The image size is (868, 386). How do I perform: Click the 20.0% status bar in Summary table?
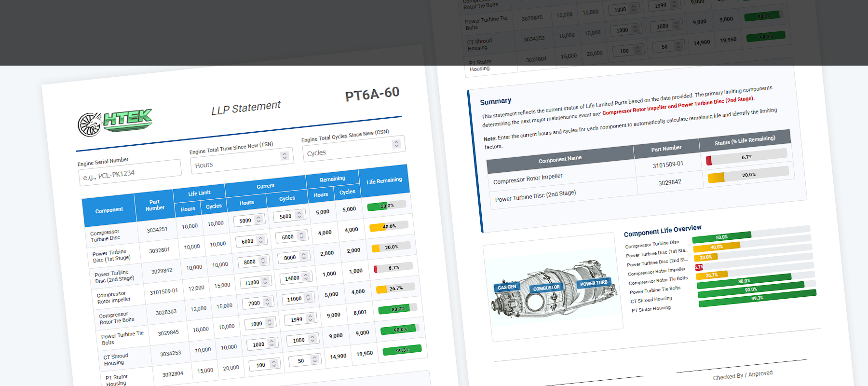748,175
